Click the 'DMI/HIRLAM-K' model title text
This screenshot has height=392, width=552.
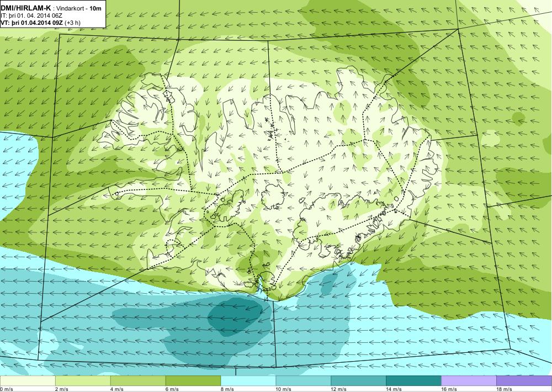(x=26, y=8)
